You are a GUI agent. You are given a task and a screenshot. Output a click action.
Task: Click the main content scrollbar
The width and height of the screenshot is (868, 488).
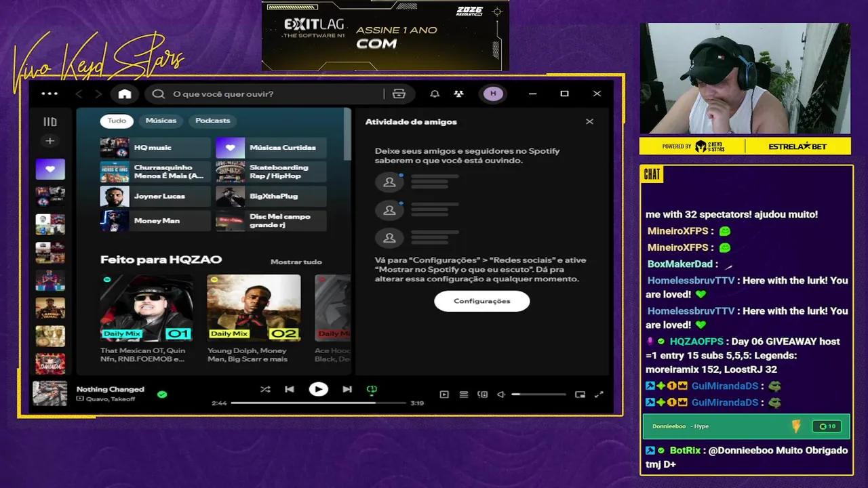pyautogui.click(x=348, y=134)
